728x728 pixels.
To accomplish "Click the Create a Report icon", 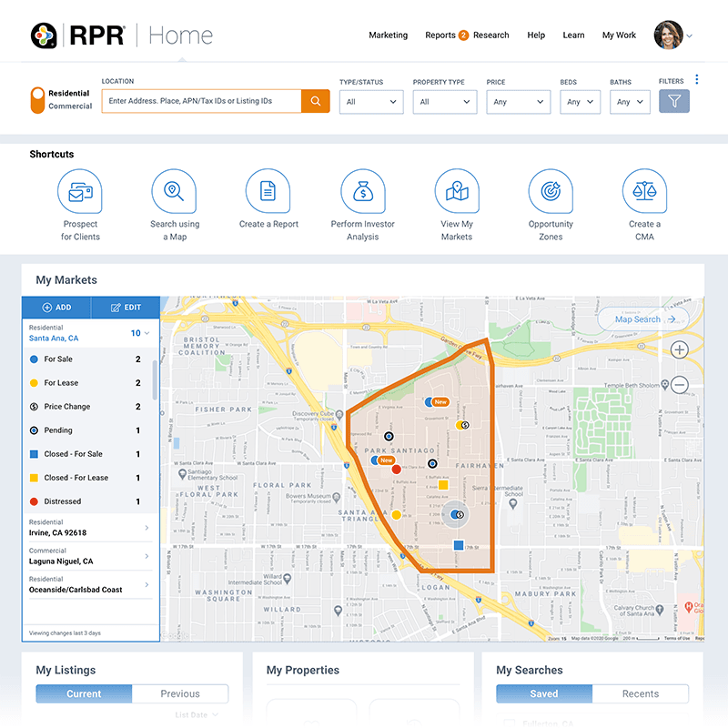I will pyautogui.click(x=268, y=191).
